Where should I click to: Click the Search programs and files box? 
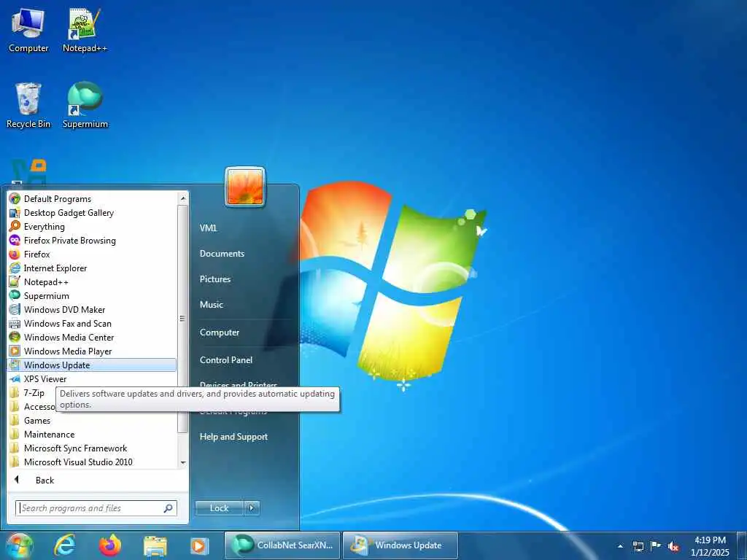click(96, 508)
